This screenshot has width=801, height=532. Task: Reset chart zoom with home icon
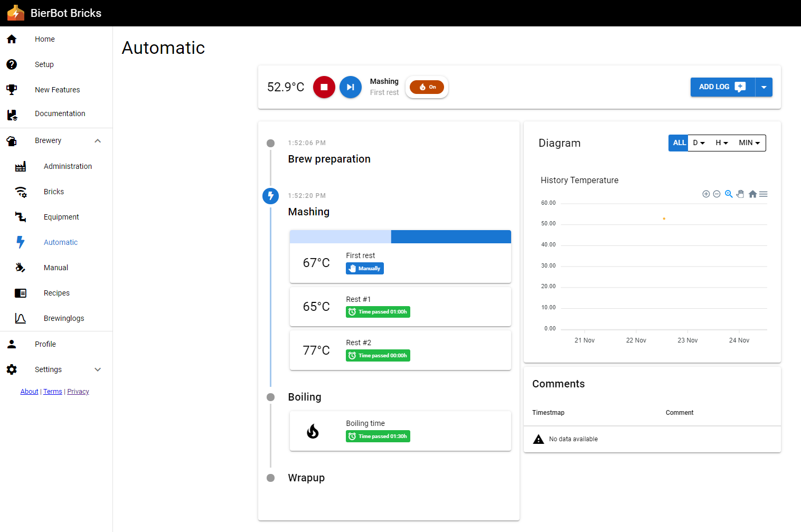(752, 194)
